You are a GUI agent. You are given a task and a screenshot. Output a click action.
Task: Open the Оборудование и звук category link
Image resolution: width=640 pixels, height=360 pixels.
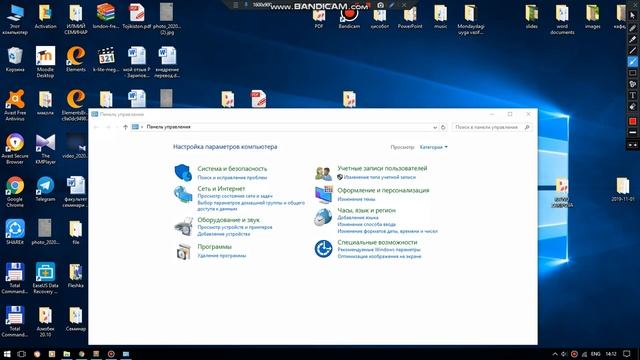(228, 220)
